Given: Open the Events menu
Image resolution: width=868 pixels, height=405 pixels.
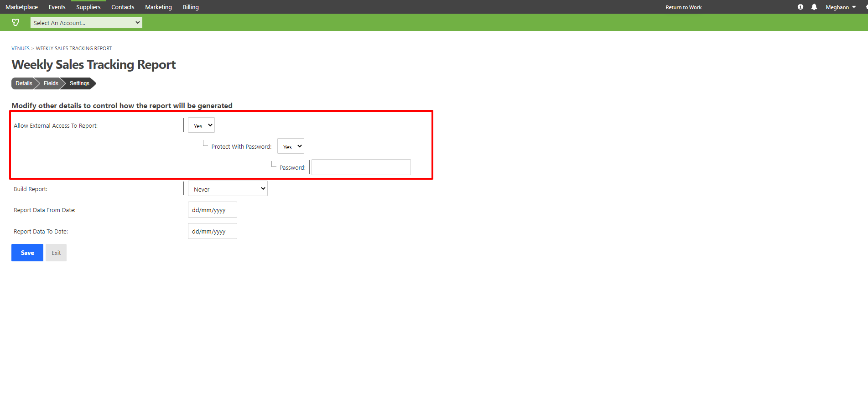Looking at the screenshot, I should click(57, 7).
